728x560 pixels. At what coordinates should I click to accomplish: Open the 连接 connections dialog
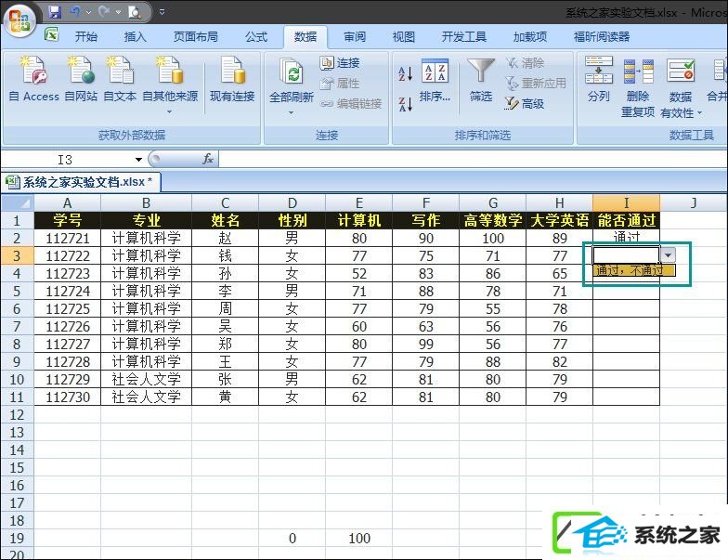(x=340, y=63)
